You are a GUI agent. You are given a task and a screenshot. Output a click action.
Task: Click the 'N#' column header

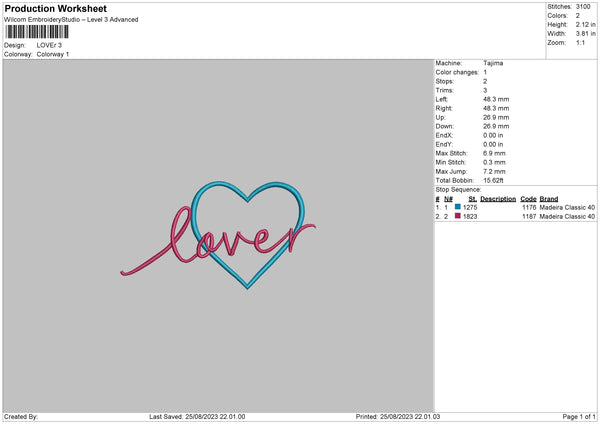(448, 199)
